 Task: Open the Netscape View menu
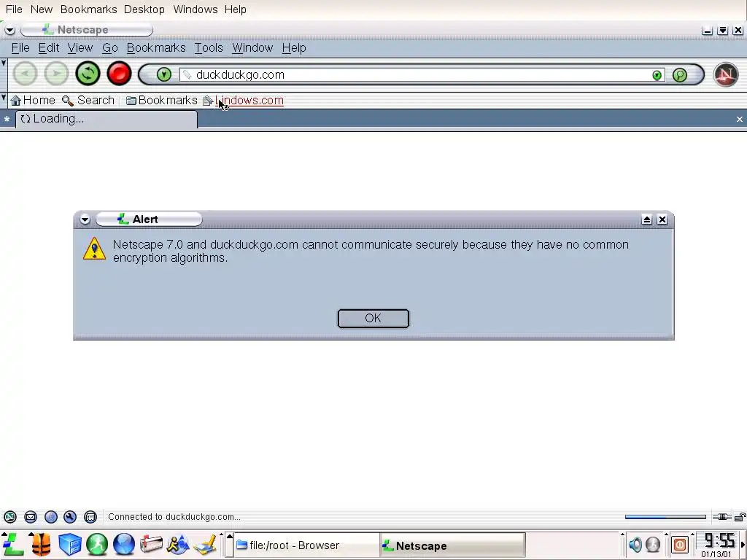[x=80, y=48]
